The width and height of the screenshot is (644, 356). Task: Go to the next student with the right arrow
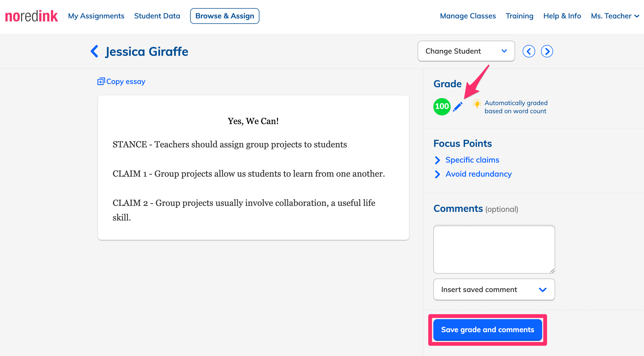pyautogui.click(x=547, y=51)
